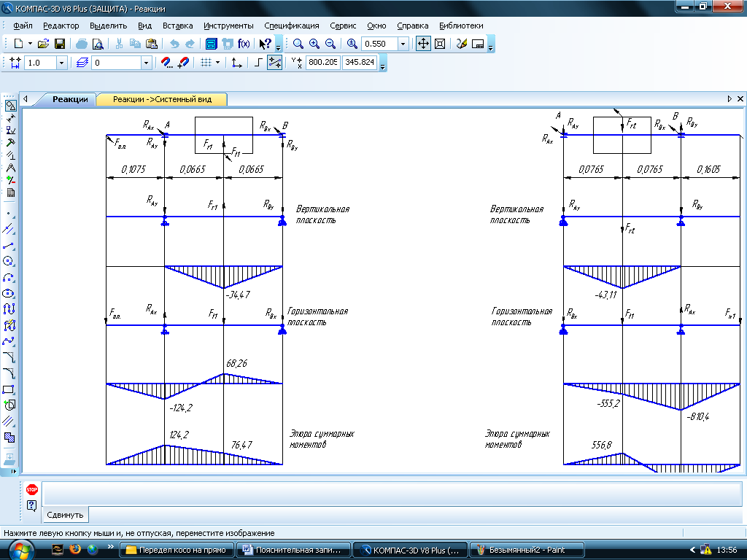Click the Save document icon

point(60,44)
